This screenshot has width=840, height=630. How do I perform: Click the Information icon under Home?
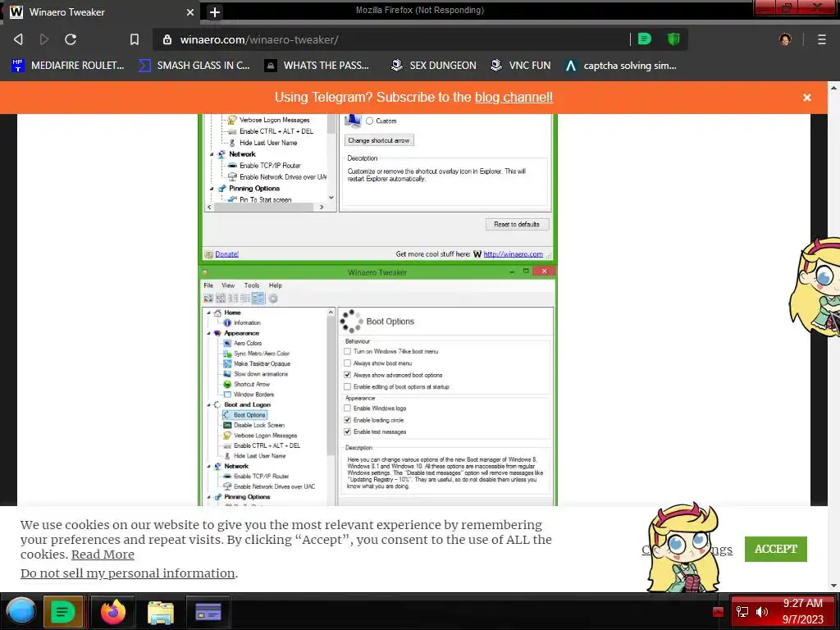click(227, 322)
